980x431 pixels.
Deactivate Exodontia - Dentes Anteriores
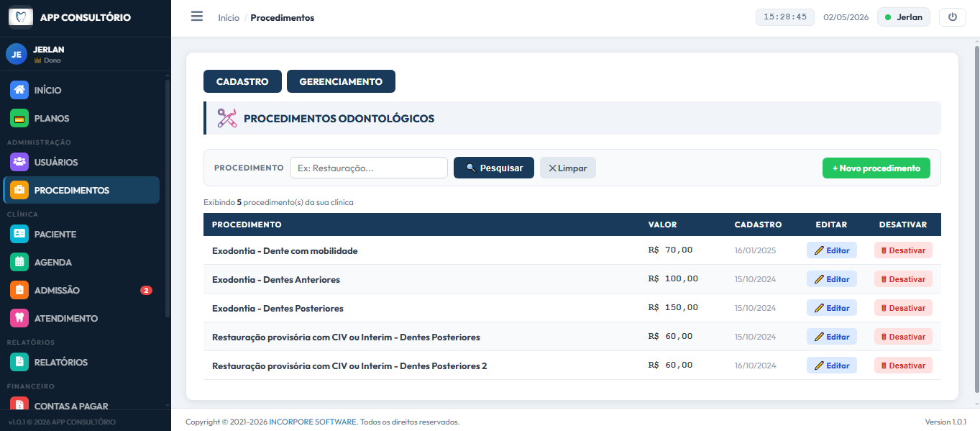(903, 279)
